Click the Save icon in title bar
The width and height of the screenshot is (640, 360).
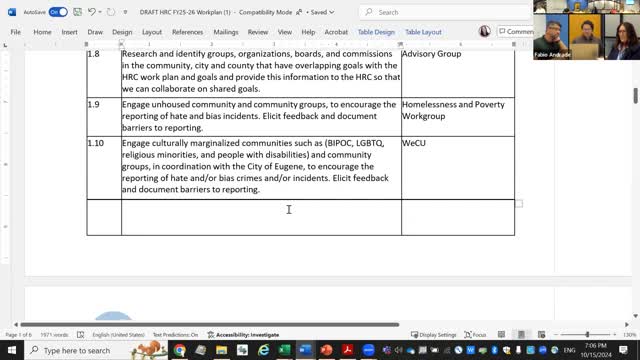click(77, 12)
